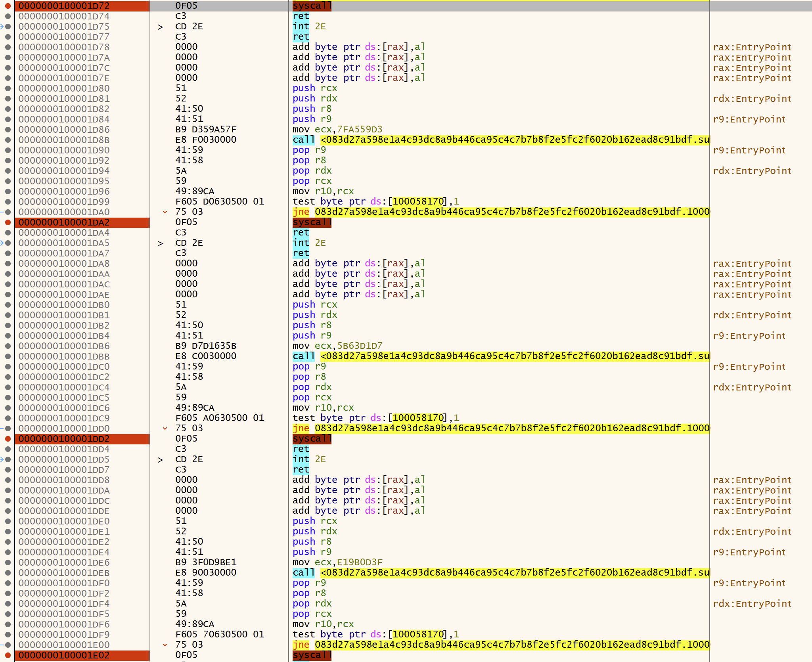Click add byte ptr instruction at 1DAC

(x=359, y=284)
